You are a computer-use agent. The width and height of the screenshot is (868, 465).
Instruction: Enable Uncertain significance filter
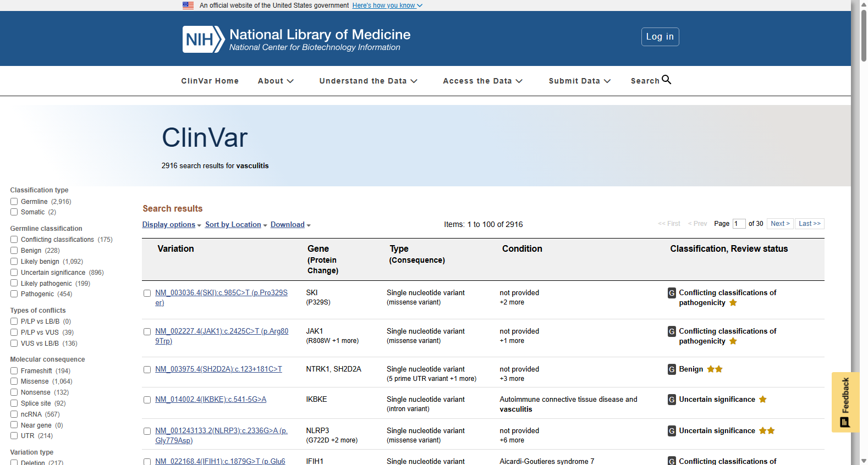[x=14, y=273]
